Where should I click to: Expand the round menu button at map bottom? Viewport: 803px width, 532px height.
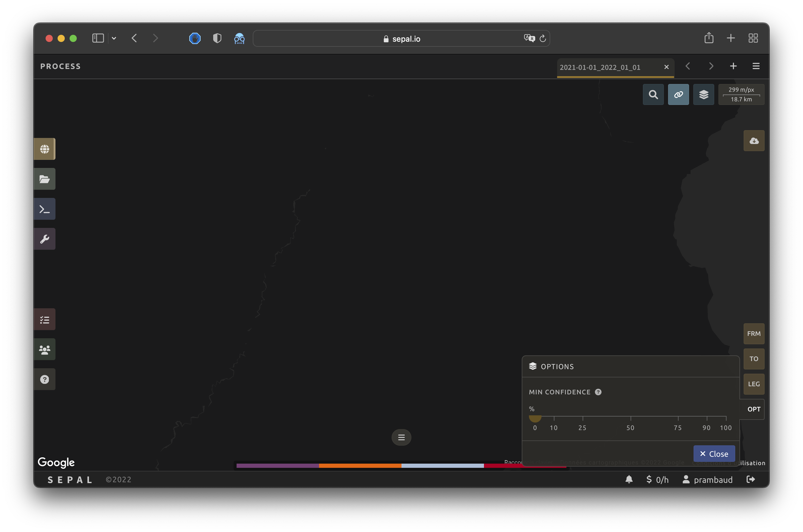(401, 437)
